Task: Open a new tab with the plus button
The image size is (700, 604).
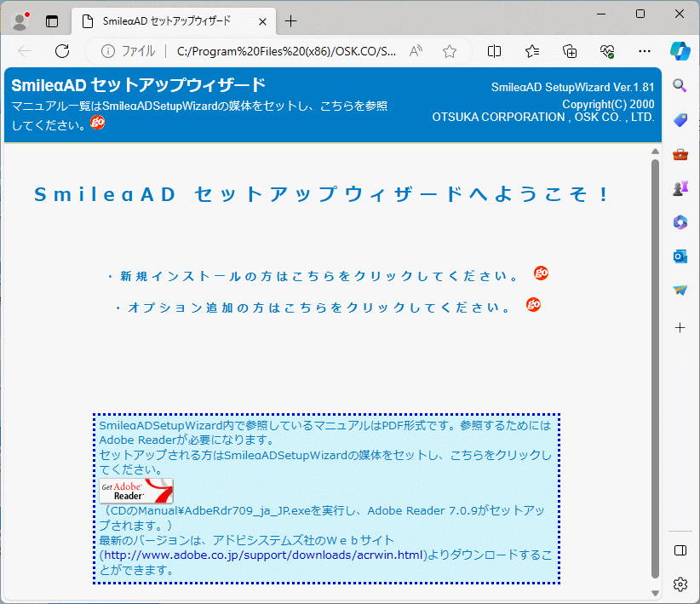Action: point(290,21)
